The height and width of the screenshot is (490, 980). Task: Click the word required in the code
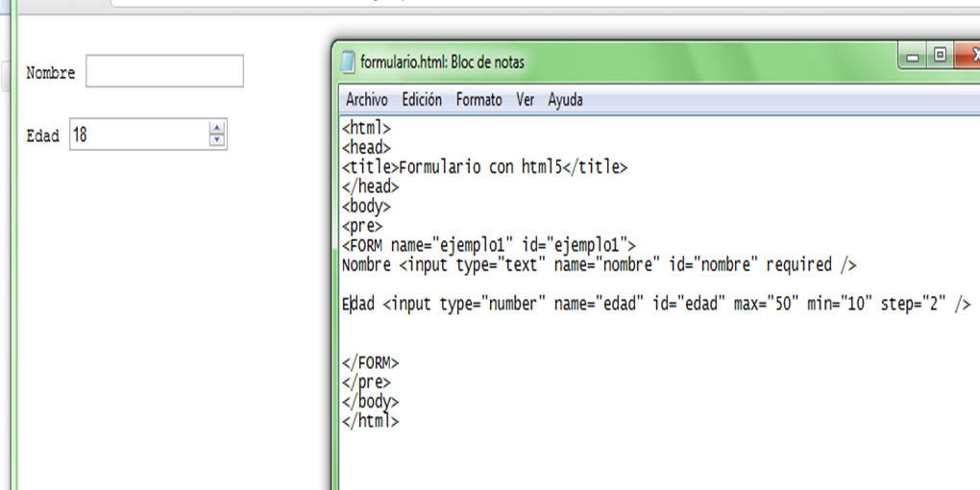[797, 264]
